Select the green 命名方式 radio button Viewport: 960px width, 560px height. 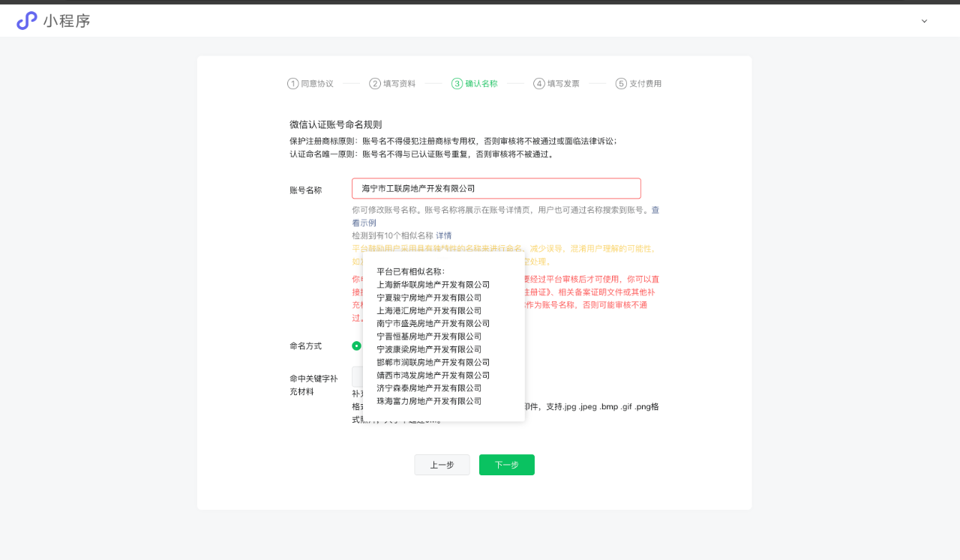(356, 346)
